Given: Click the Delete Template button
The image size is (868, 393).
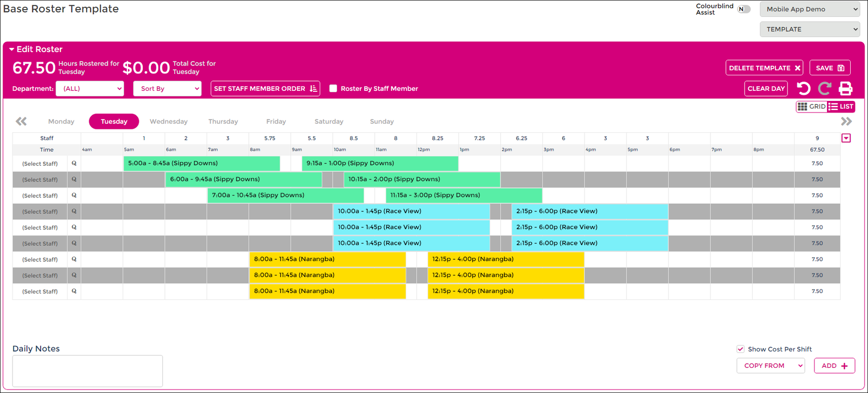Looking at the screenshot, I should click(x=764, y=68).
